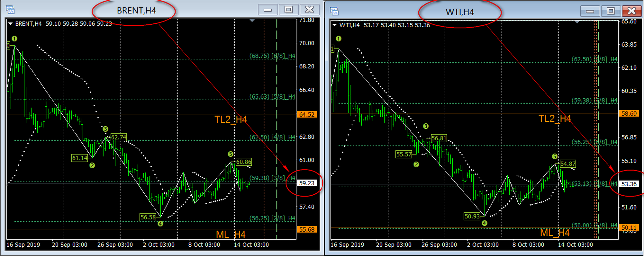The width and height of the screenshot is (644, 256).
Task: Select wave marker 3 on WTI chart
Action: (x=425, y=126)
